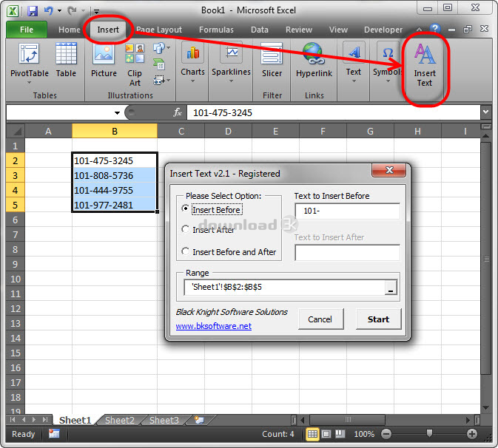This screenshot has width=498, height=448.
Task: Click the Save icon in quick access toolbar
Action: (33, 11)
